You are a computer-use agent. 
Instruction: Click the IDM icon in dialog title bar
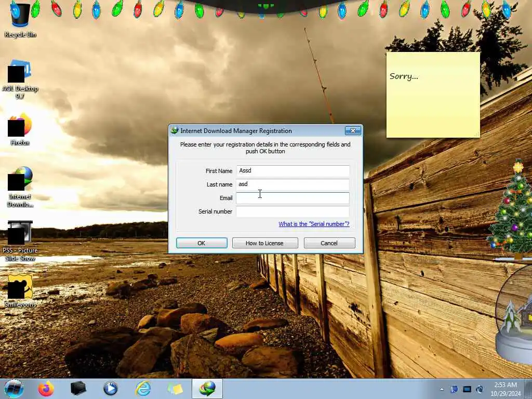(175, 130)
